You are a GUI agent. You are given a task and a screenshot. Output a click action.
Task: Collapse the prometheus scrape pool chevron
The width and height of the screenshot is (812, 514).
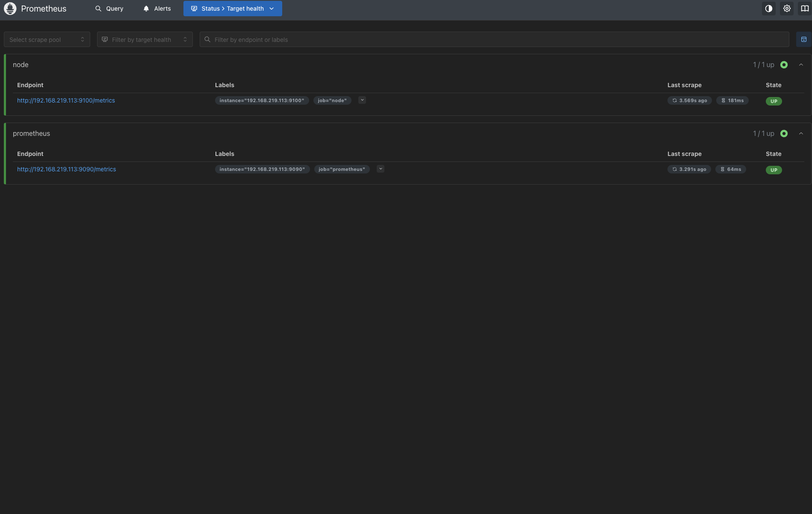[x=801, y=134]
